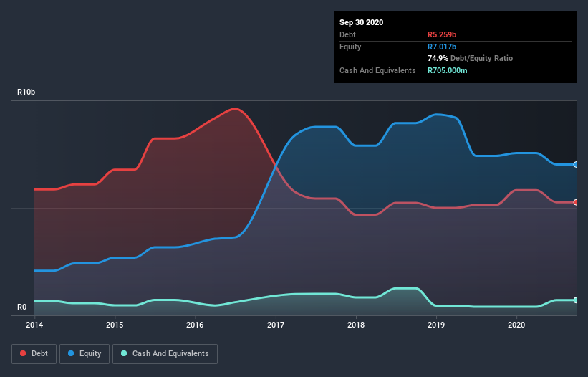
Task: Click the R7.017b equity value
Action: [x=442, y=47]
